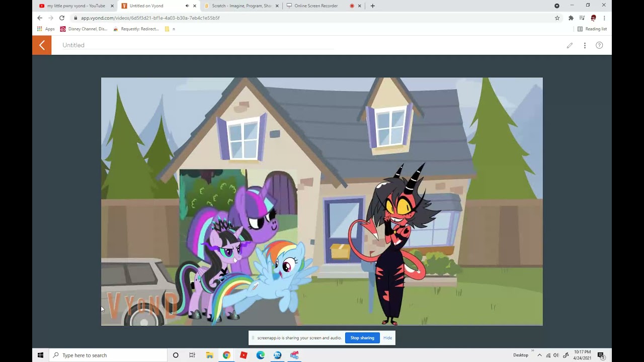Open Chrome media controls icon
The image size is (644, 362).
coord(582,18)
